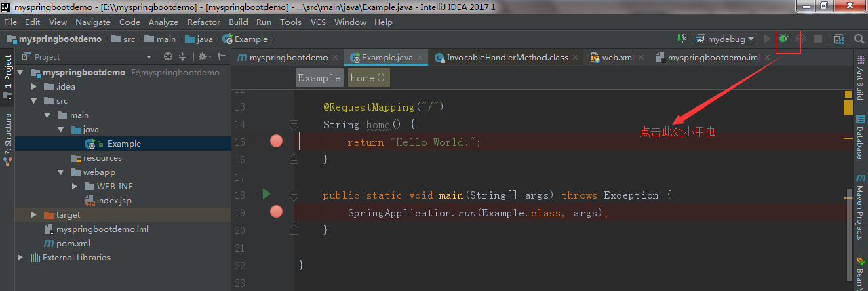Switch to the myspringbootdemo.iml editor tab
Image resolution: width=868 pixels, height=291 pixels.
tap(713, 58)
